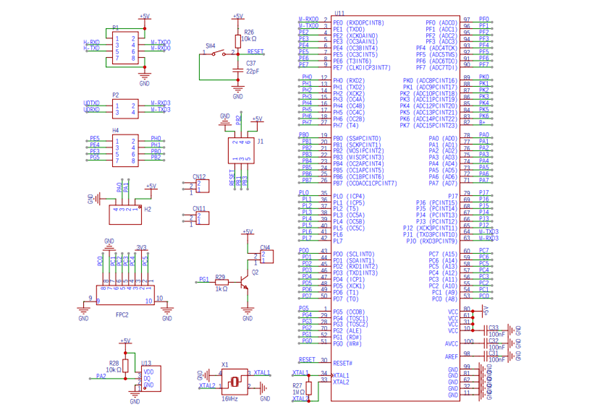
Task: Select the CN4 two-pin connector
Action: point(267,256)
